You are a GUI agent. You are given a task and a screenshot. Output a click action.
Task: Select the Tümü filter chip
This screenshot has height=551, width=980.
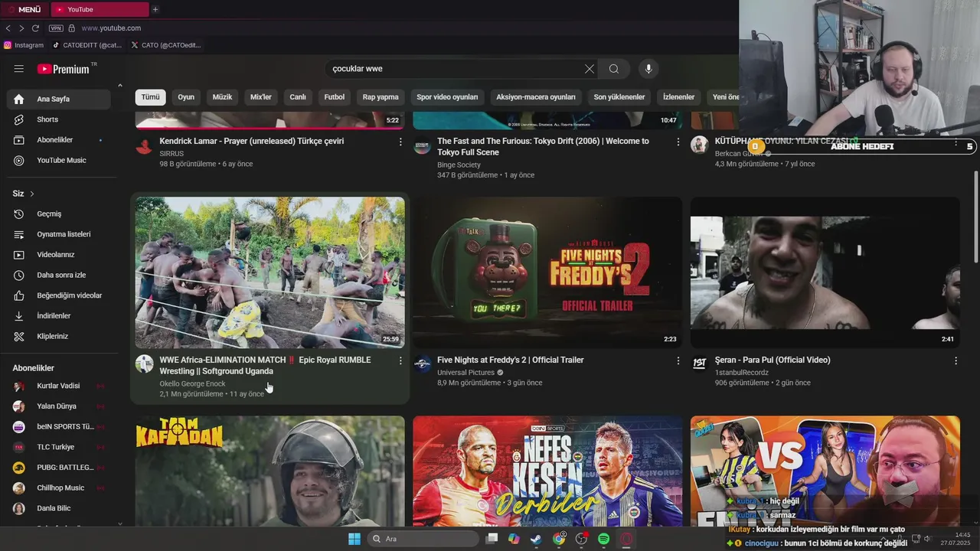150,97
